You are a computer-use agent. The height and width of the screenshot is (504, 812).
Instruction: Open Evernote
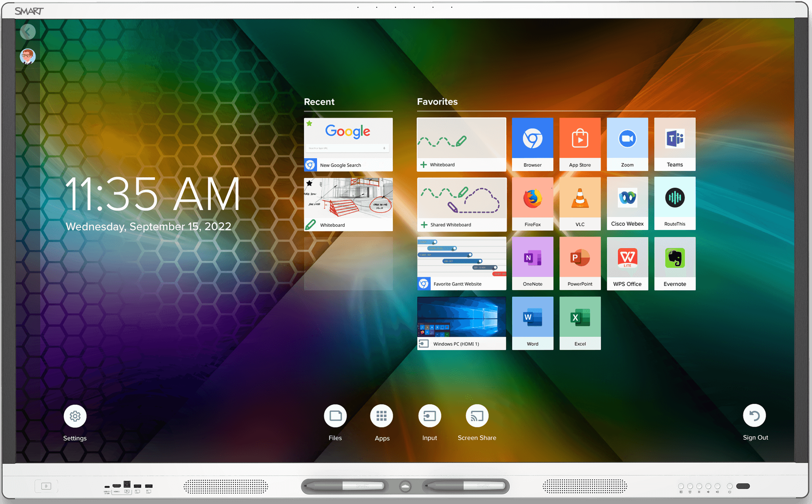(675, 263)
